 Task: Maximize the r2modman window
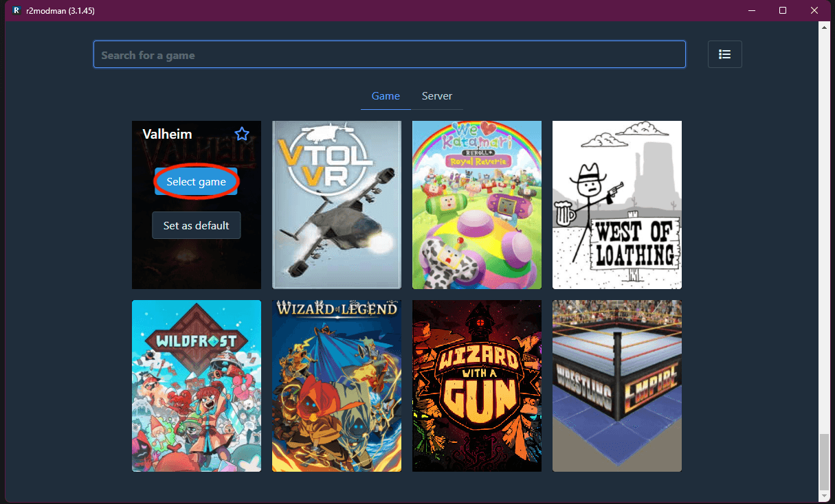coord(783,10)
